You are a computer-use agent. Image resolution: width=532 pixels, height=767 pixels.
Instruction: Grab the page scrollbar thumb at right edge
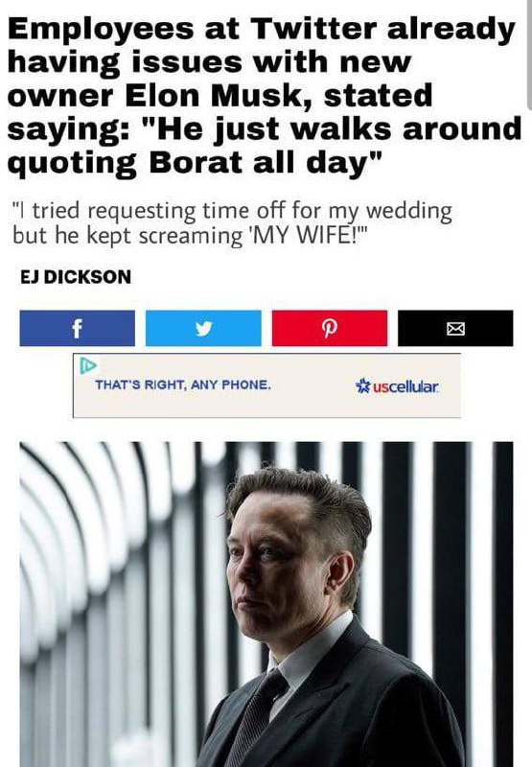coord(529,54)
